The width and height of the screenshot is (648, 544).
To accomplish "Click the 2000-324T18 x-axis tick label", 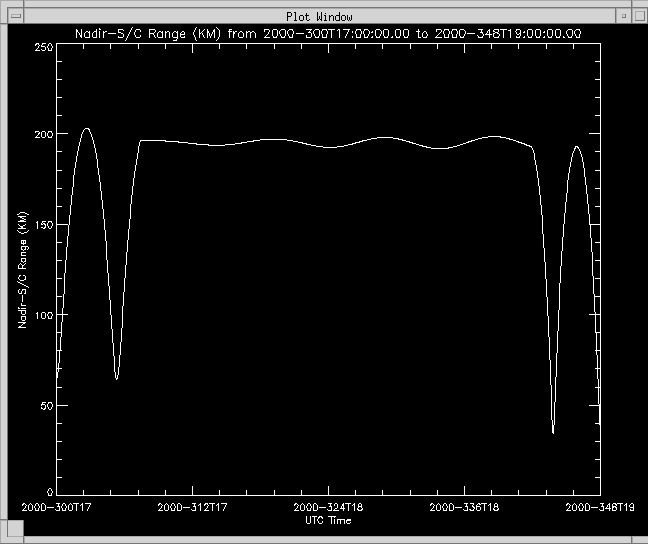I will coord(328,508).
